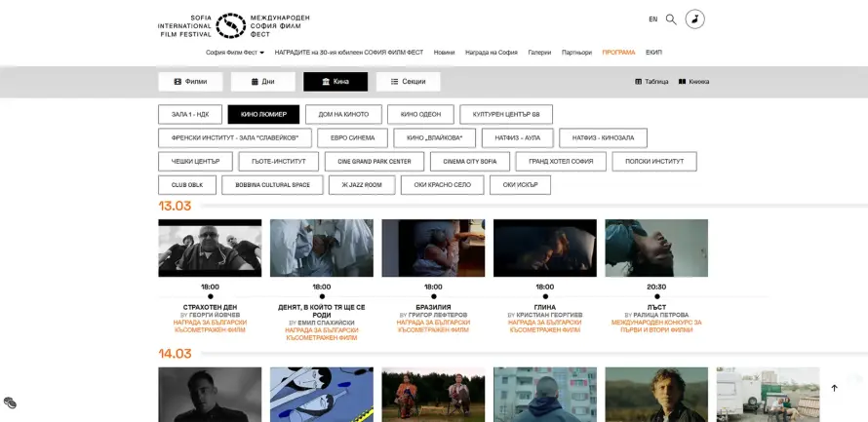
Task: Click the Sofia Film Fest reel logo
Action: 230,25
